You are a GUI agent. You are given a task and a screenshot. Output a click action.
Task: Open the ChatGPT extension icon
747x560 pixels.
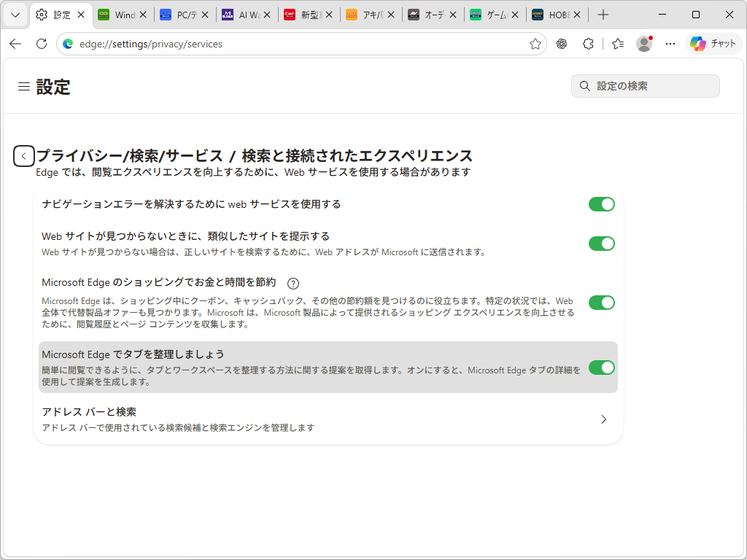(562, 44)
